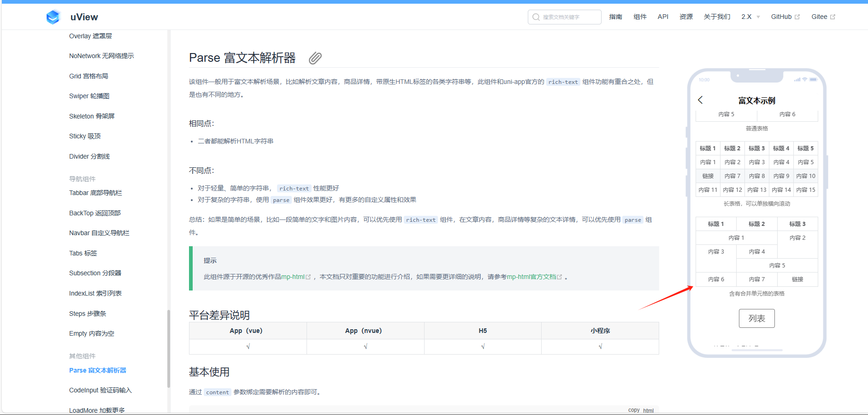Open CodeInput 验证码输入 in the sidebar

click(100, 390)
